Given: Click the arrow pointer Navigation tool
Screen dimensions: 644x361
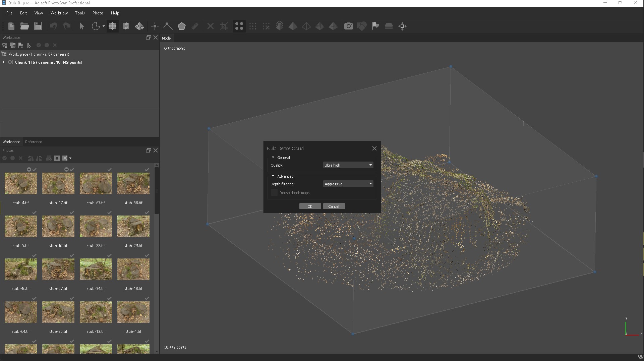Looking at the screenshot, I should [x=82, y=26].
